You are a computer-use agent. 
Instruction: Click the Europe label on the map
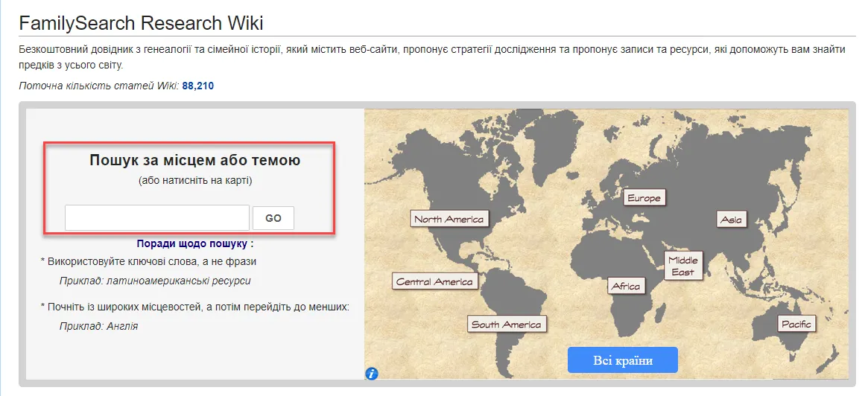click(x=644, y=198)
